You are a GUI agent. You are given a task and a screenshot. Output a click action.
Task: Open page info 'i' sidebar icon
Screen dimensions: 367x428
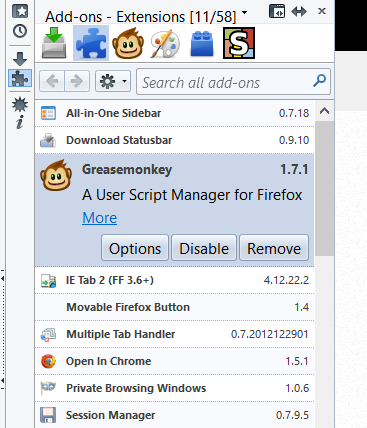click(20, 122)
